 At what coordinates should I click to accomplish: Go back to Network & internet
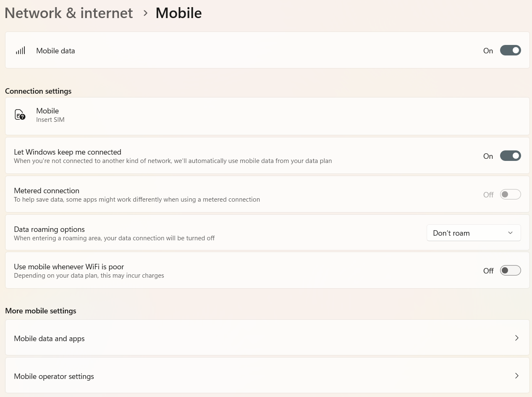pyautogui.click(x=69, y=13)
